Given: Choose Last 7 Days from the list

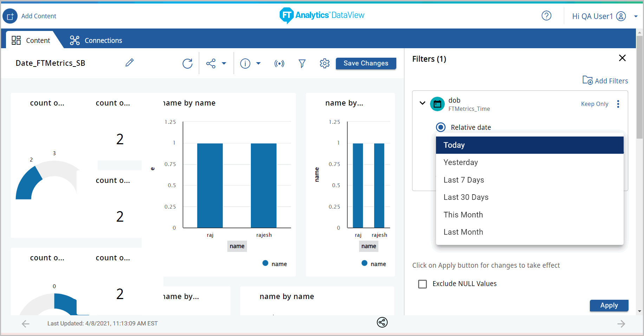Looking at the screenshot, I should (463, 180).
